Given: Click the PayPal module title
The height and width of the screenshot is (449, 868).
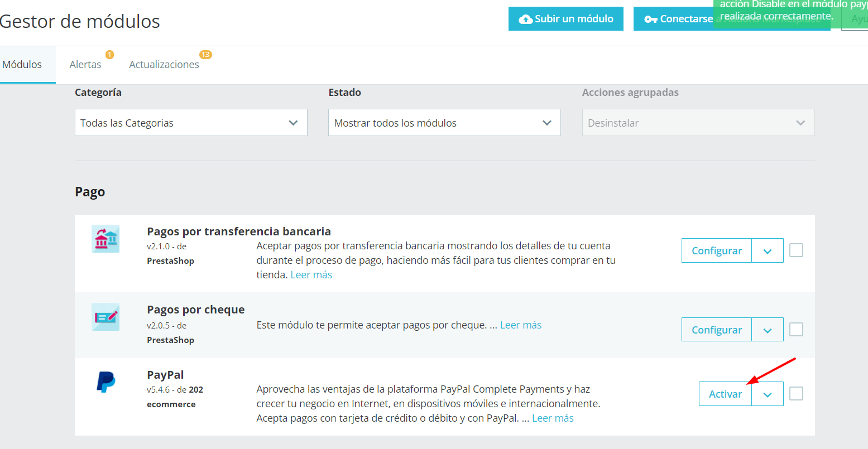Looking at the screenshot, I should tap(165, 375).
